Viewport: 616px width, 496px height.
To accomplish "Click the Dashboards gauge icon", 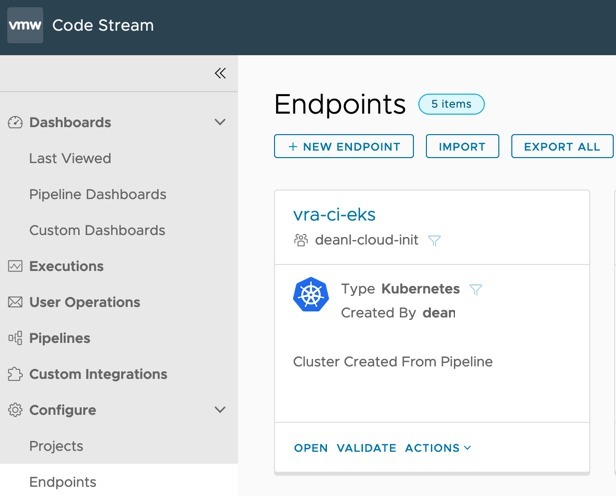I will coord(15,123).
